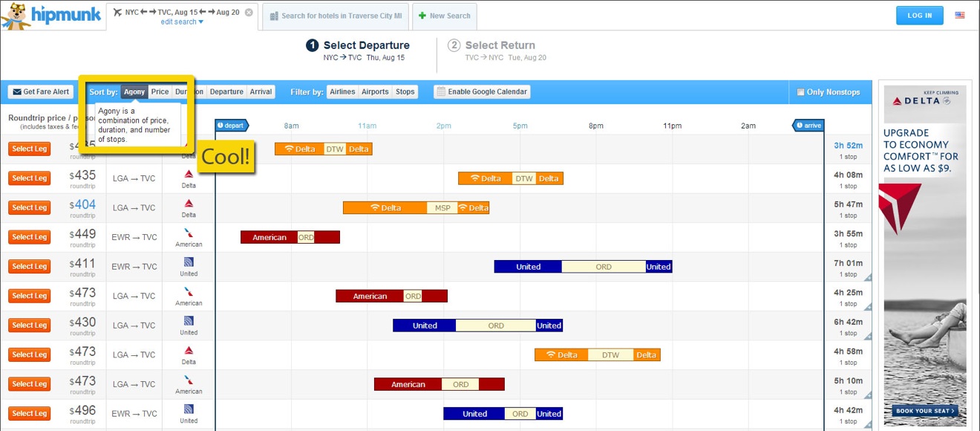This screenshot has height=431, width=980.
Task: Sort flights by Agony
Action: click(134, 92)
